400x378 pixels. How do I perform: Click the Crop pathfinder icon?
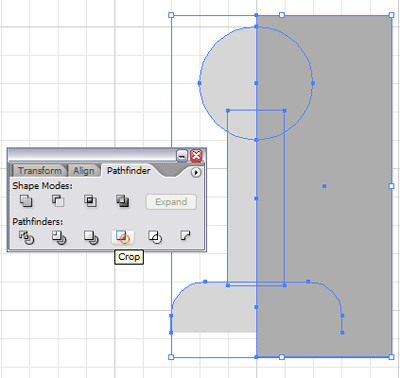coord(123,238)
